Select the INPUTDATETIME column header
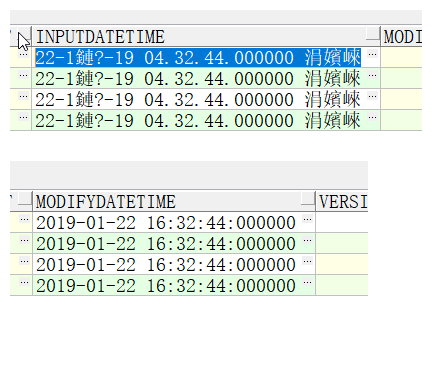Image resolution: width=432 pixels, height=369 pixels. [206, 37]
